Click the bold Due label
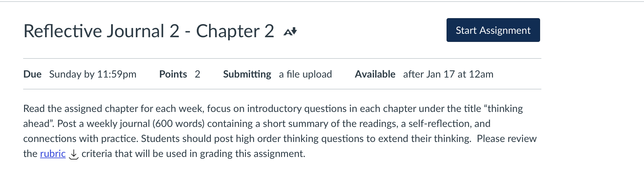Viewport: 644px width, 182px height. pos(32,74)
